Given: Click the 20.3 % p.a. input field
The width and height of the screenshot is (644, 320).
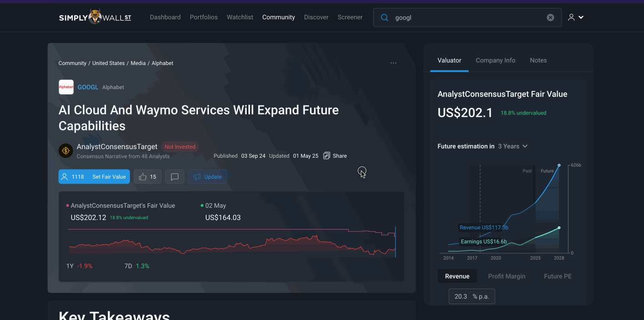Looking at the screenshot, I should pos(472,296).
